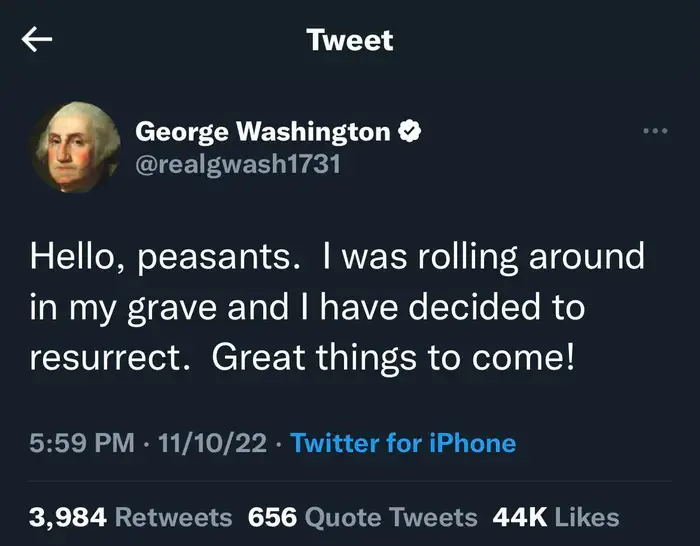The height and width of the screenshot is (546, 700).
Task: Tap the back arrow icon
Action: [37, 39]
